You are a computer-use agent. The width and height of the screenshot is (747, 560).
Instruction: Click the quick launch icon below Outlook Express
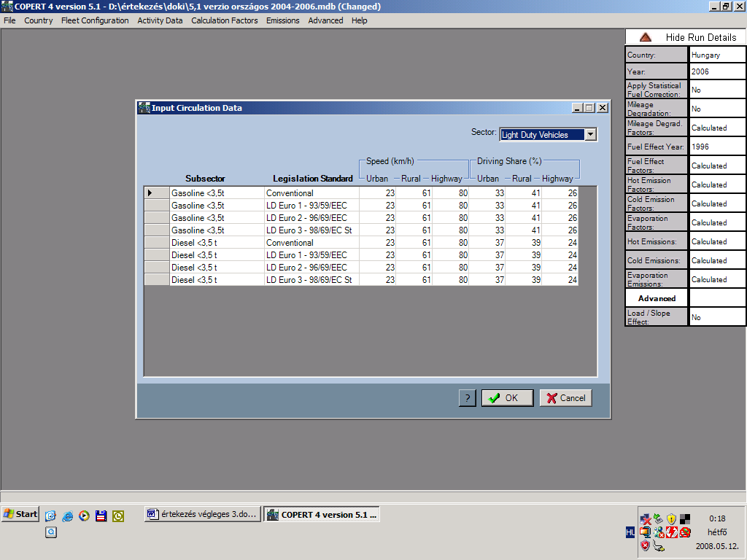(51, 532)
